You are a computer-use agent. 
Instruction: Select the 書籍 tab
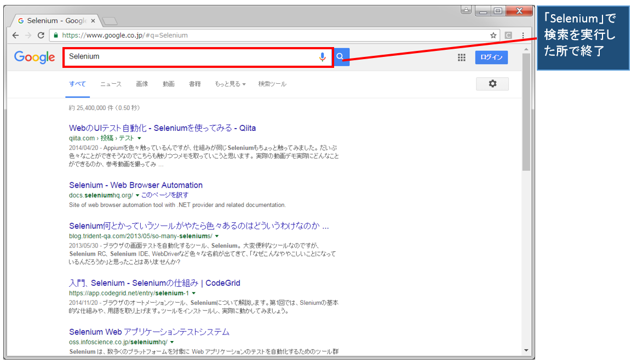pos(194,84)
